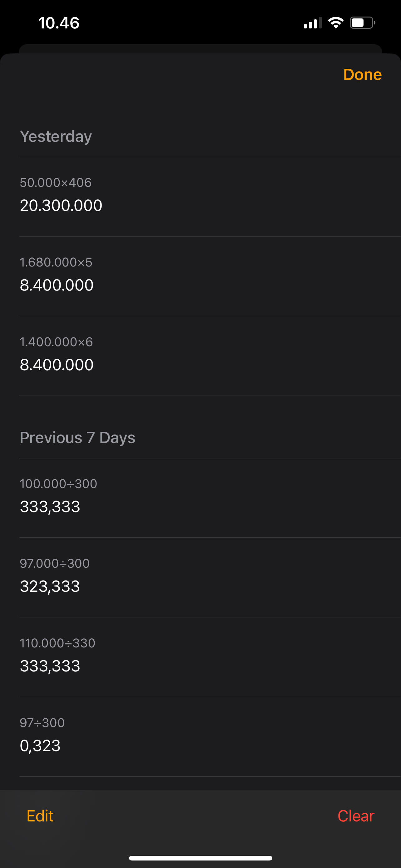Choose the 110.000÷330 history entry

(210, 657)
